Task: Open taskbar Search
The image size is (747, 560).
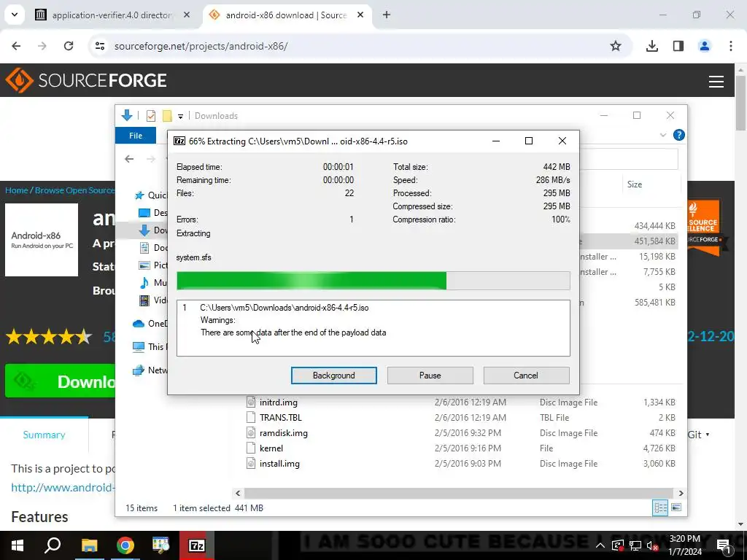Action: [x=53, y=545]
